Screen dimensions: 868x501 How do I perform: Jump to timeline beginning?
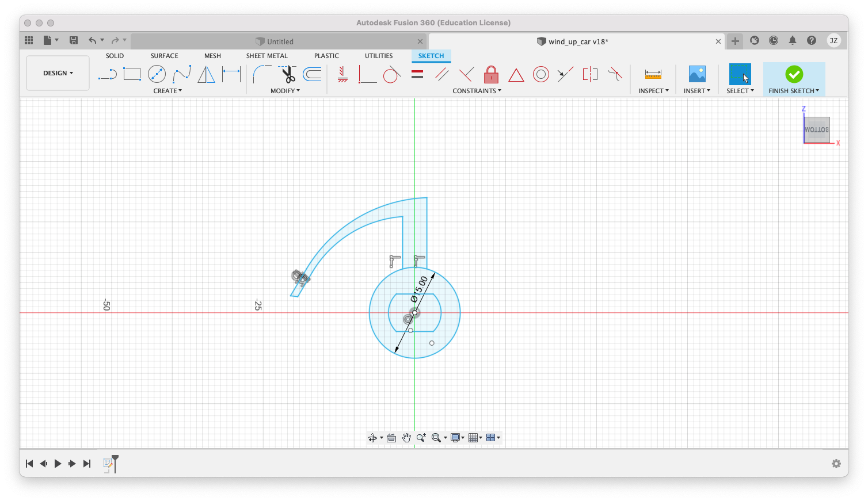29,464
